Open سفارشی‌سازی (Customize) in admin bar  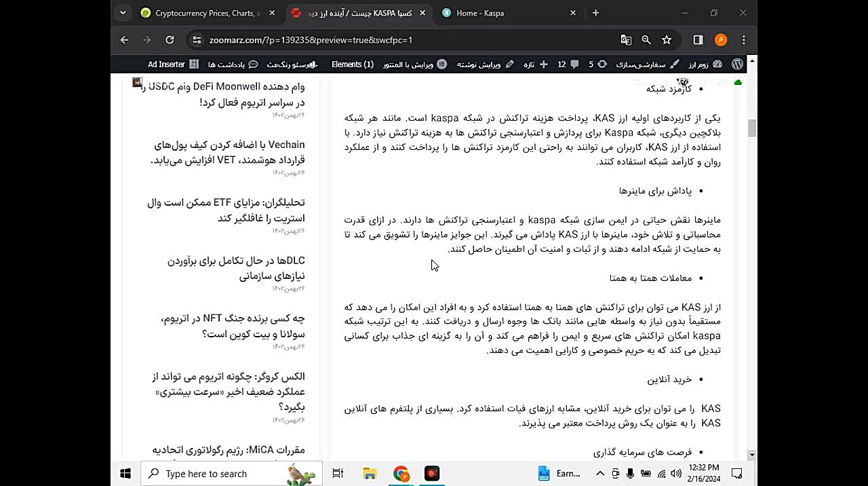point(647,64)
